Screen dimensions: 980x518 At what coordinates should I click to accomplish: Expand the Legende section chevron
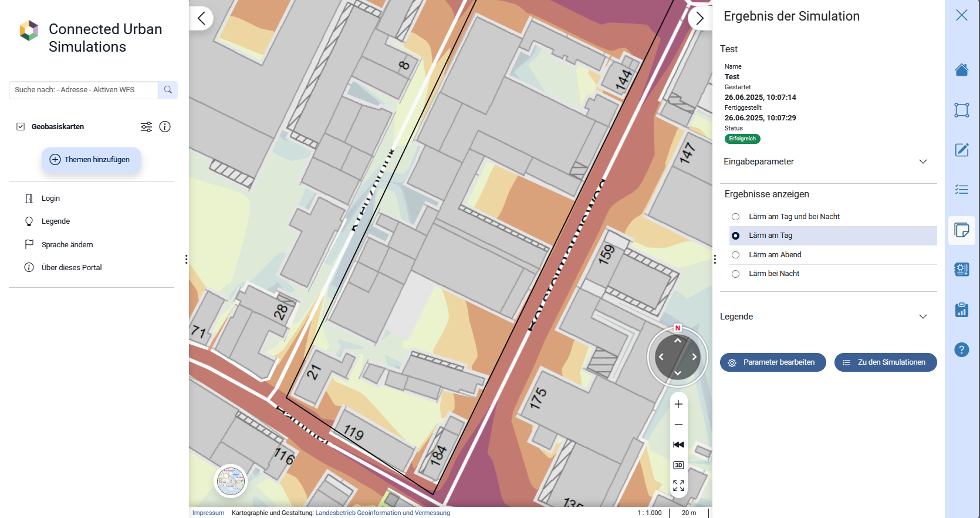pos(922,317)
